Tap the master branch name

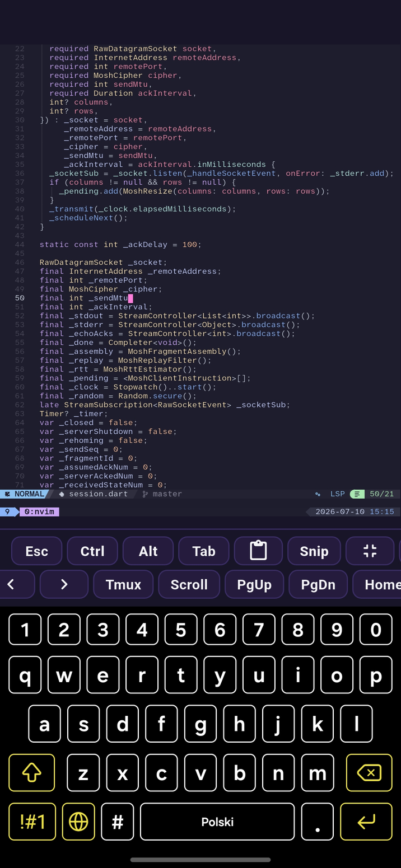[x=167, y=494]
